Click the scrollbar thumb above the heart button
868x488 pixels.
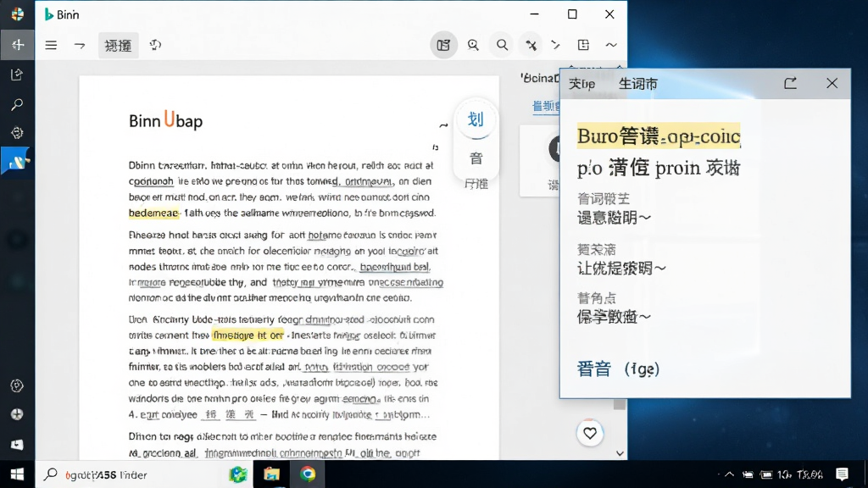620,404
